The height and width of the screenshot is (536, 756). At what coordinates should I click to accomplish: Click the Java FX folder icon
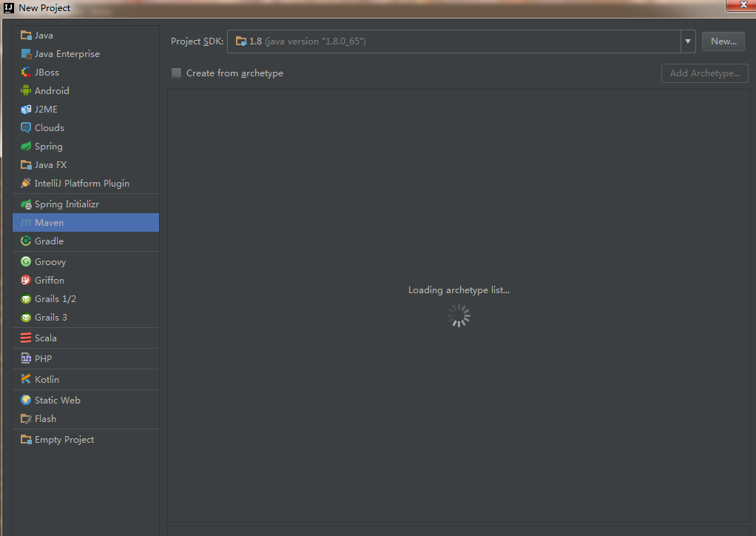coord(26,164)
